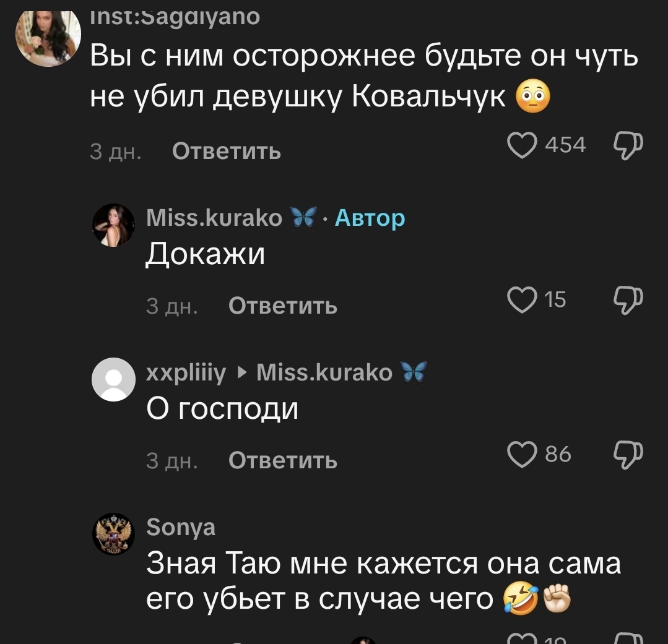Dislike the "Докажи" reply
The height and width of the screenshot is (644, 668).
(x=628, y=300)
